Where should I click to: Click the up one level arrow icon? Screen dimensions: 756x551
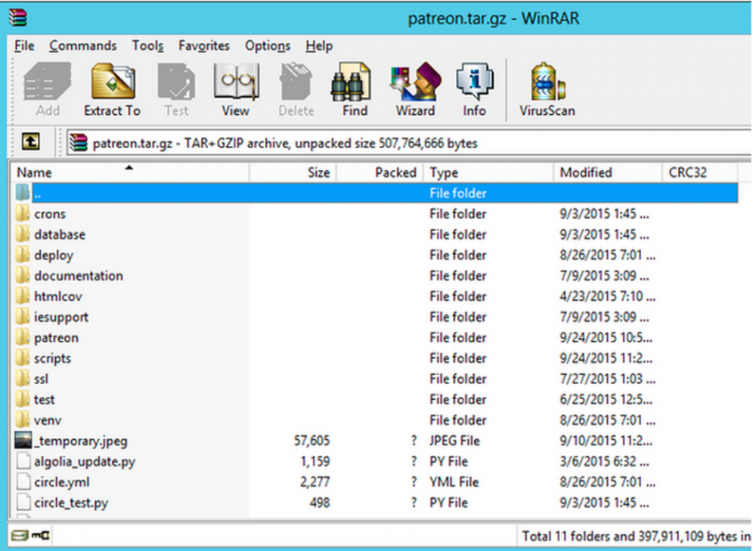tap(31, 142)
